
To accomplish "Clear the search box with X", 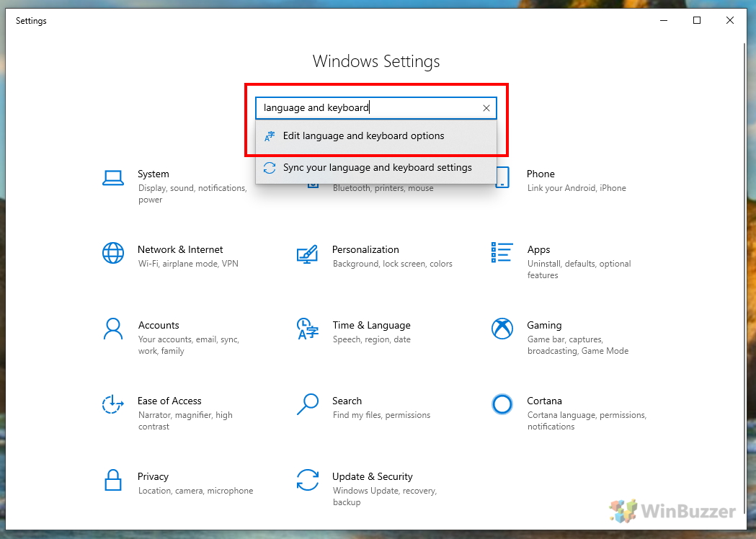I will (x=486, y=108).
